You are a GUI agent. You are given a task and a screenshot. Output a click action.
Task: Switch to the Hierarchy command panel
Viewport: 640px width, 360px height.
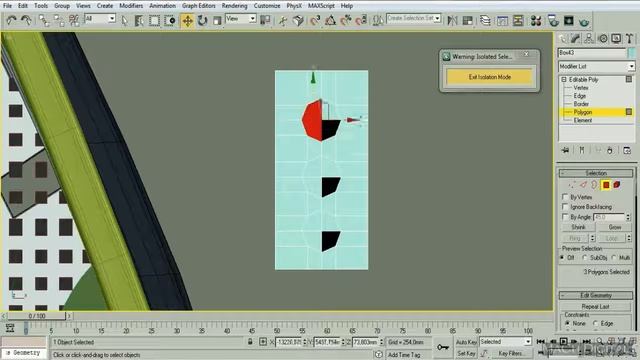click(x=589, y=38)
